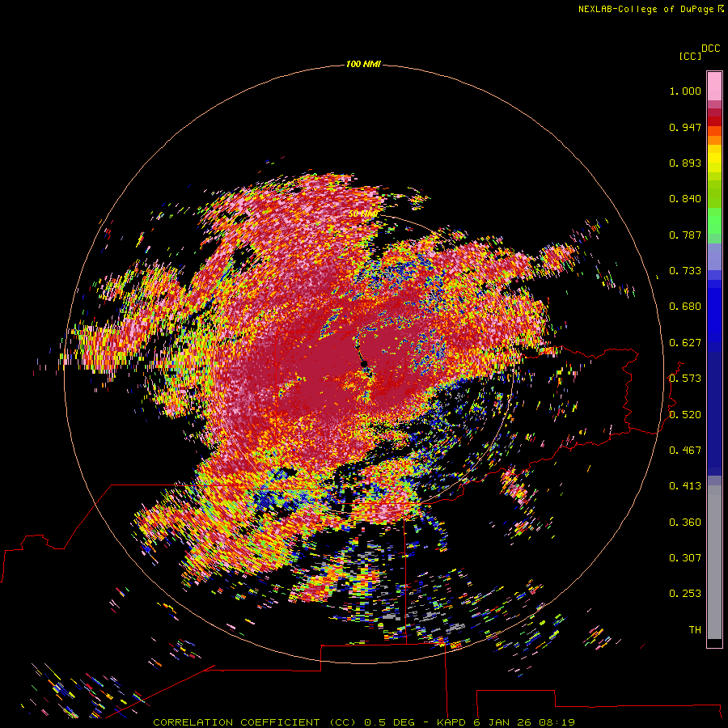The image size is (728, 728).
Task: Click the 0.627 color scale value
Action: tap(685, 343)
